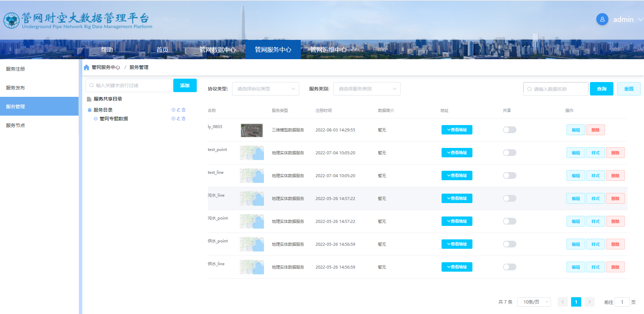Open the 服务类别 dropdown
The width and height of the screenshot is (644, 314).
pyautogui.click(x=367, y=88)
